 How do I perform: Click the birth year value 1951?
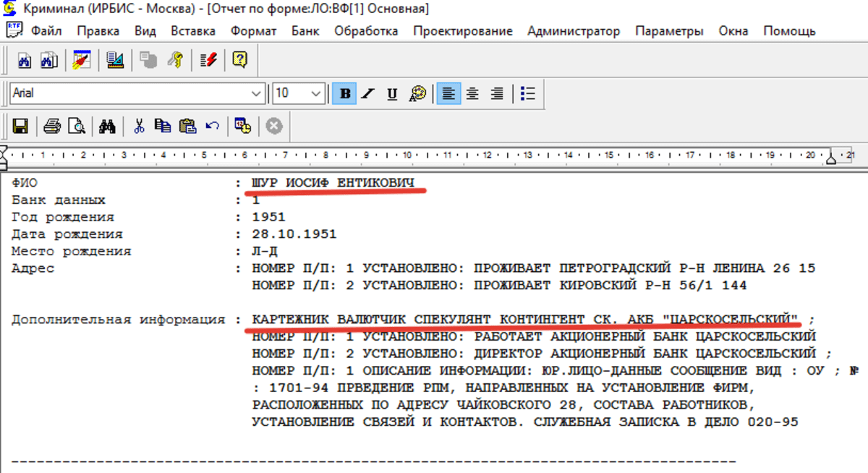(269, 217)
